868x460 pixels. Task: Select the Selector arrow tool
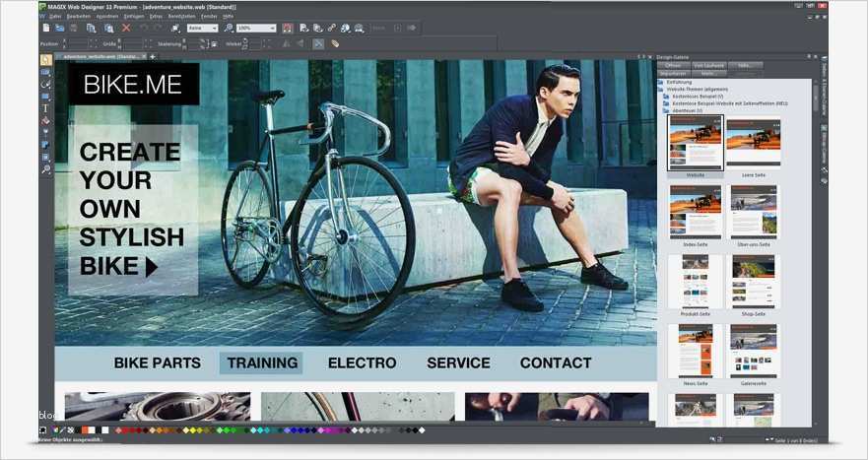click(x=46, y=60)
